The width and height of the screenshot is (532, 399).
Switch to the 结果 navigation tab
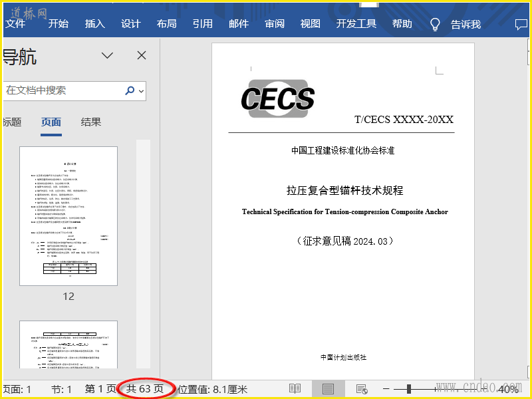click(91, 122)
